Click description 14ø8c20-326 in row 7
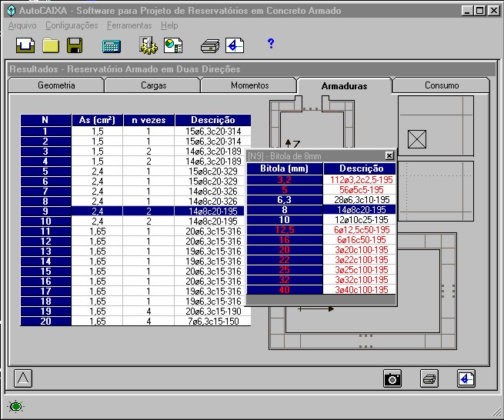This screenshot has width=504, height=420. pyautogui.click(x=213, y=192)
